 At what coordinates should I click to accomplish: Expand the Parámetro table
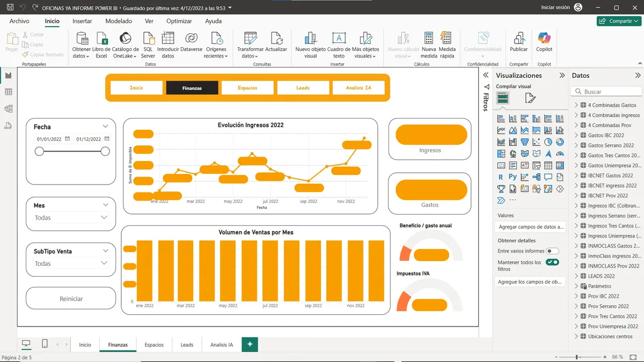(576, 286)
